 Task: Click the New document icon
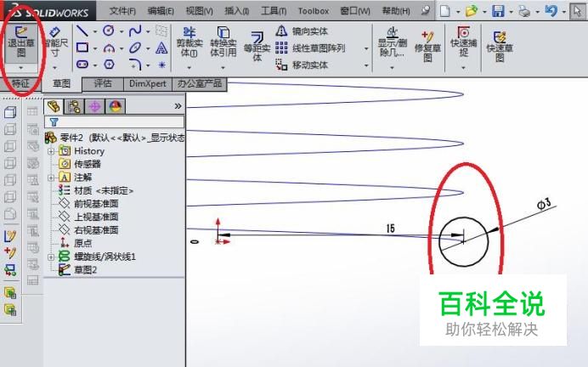tap(444, 11)
